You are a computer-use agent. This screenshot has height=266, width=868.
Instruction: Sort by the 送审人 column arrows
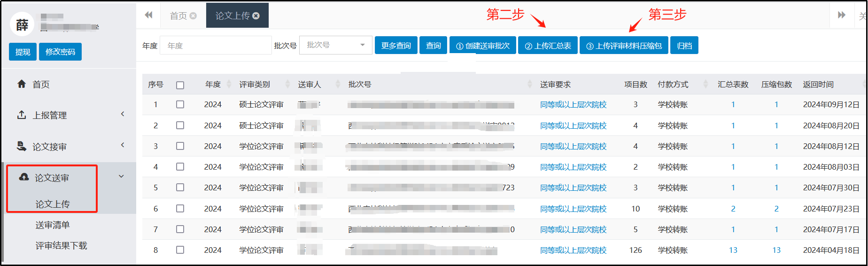tap(338, 84)
